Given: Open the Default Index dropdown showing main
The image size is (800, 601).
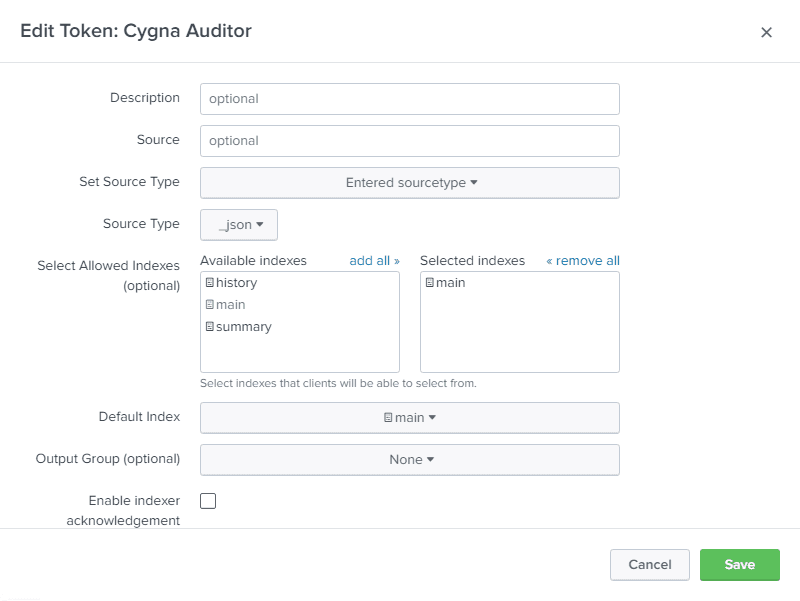Looking at the screenshot, I should point(409,417).
